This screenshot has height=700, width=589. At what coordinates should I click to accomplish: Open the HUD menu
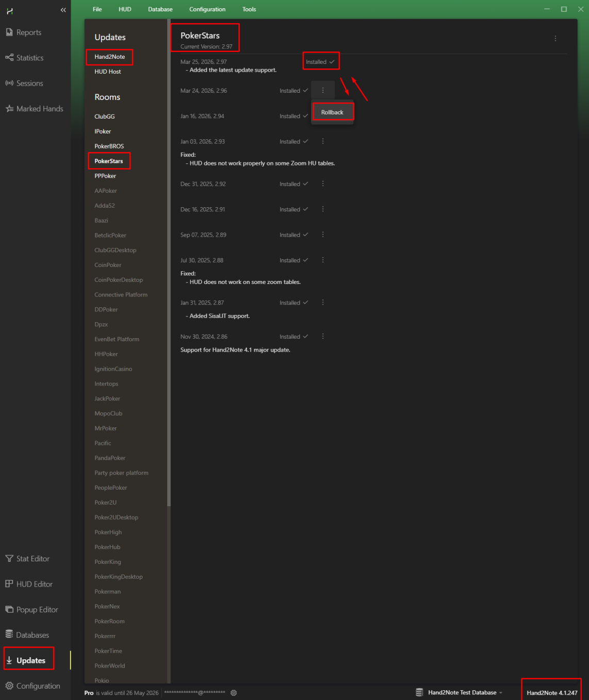pos(125,9)
